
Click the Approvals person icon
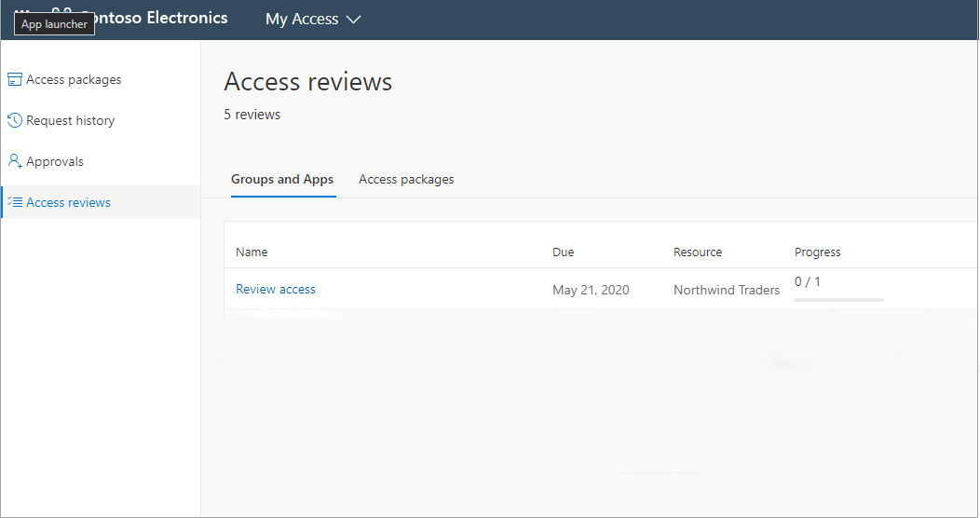pyautogui.click(x=14, y=161)
